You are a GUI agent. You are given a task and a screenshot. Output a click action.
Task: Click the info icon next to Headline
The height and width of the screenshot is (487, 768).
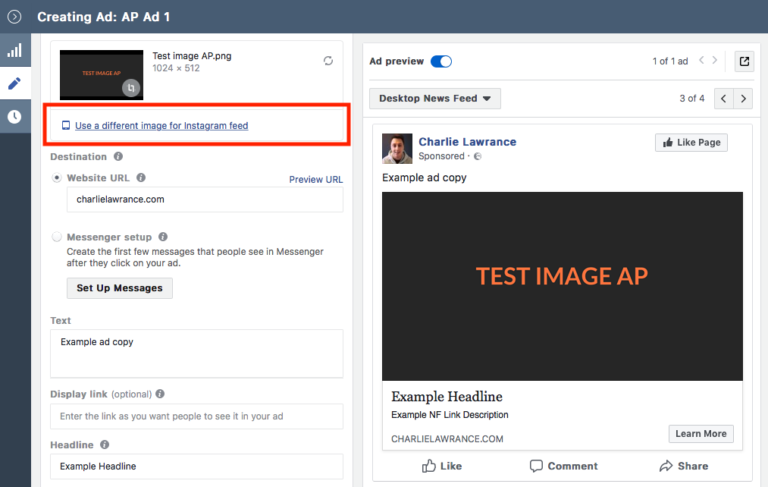105,444
